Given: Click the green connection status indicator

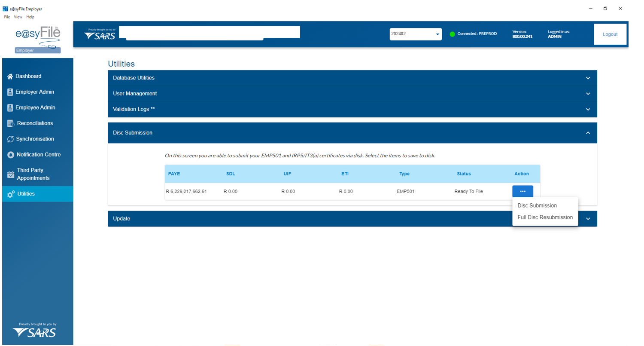Looking at the screenshot, I should point(452,34).
